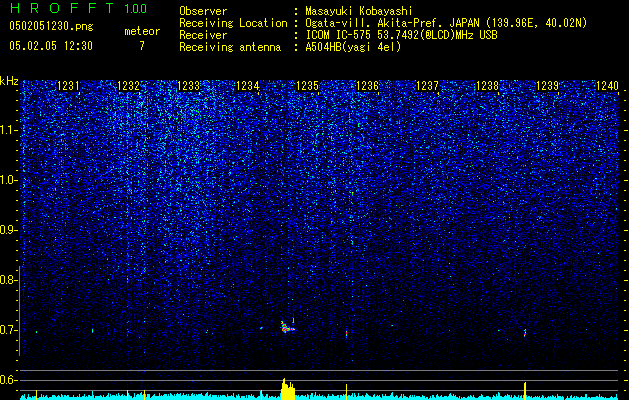Click the 1237 time marker
The image size is (629, 400).
point(427,86)
